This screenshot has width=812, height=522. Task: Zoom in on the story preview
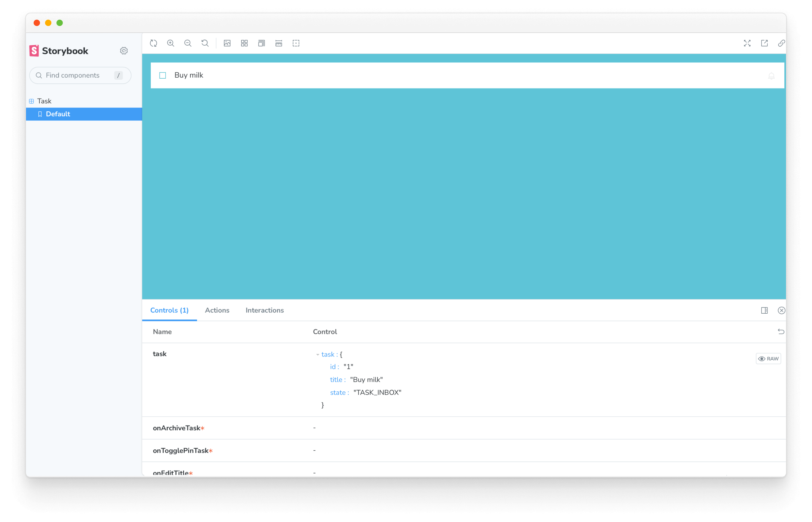click(171, 43)
